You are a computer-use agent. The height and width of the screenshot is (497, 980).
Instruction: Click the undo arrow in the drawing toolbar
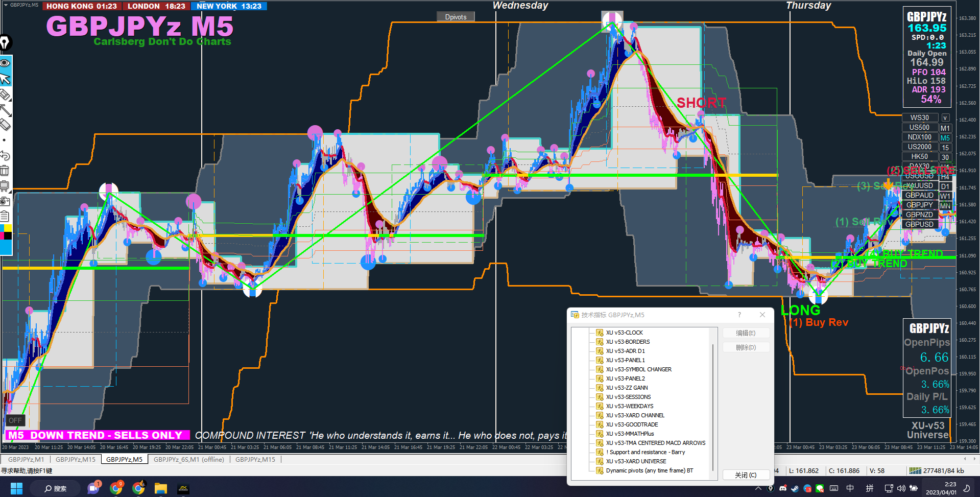coord(5,155)
